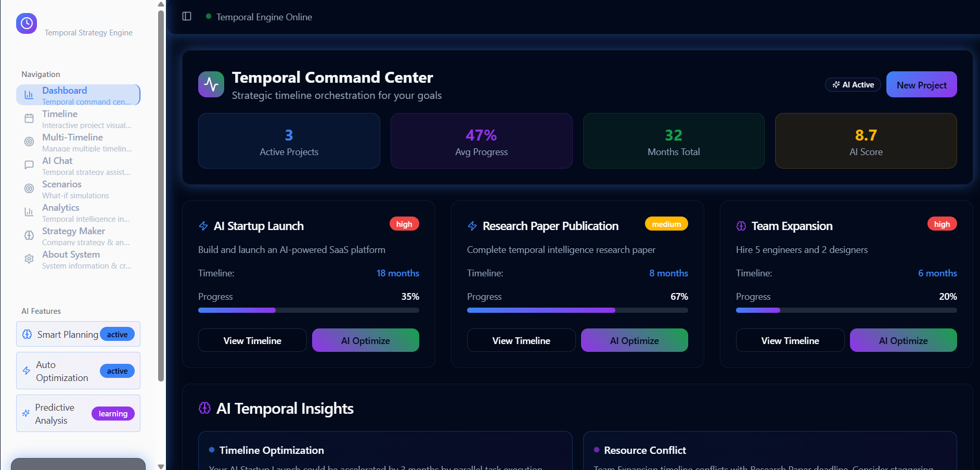Screen dimensions: 980x470
Task: Click the brain icon next to Team Expansion
Action: [741, 226]
